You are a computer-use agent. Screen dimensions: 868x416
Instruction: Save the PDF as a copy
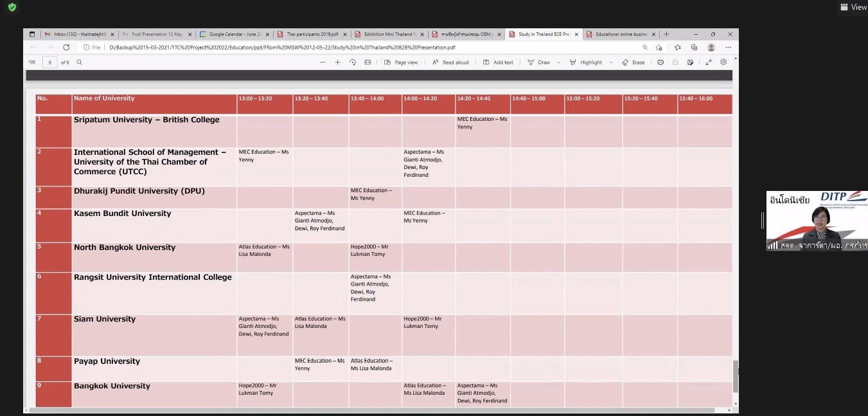tap(690, 62)
